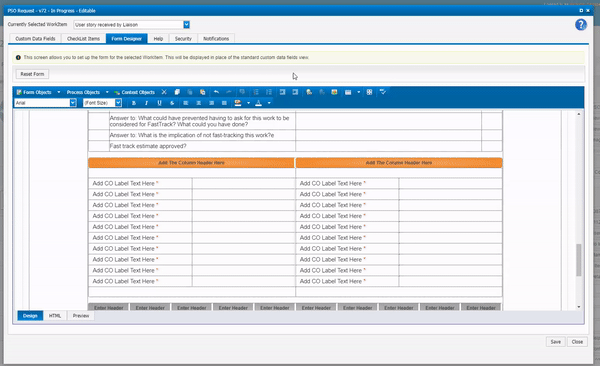Click the Process Objects menu button
The width and height of the screenshot is (600, 366).
83,92
